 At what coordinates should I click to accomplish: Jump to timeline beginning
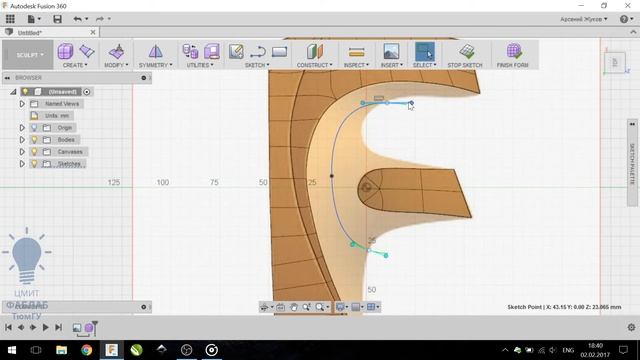click(8, 327)
